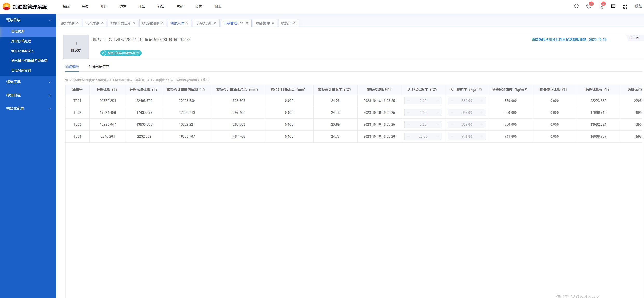Decrease T004 人工视密度 with minus stepper
The height and width of the screenshot is (298, 644).
(x=452, y=136)
